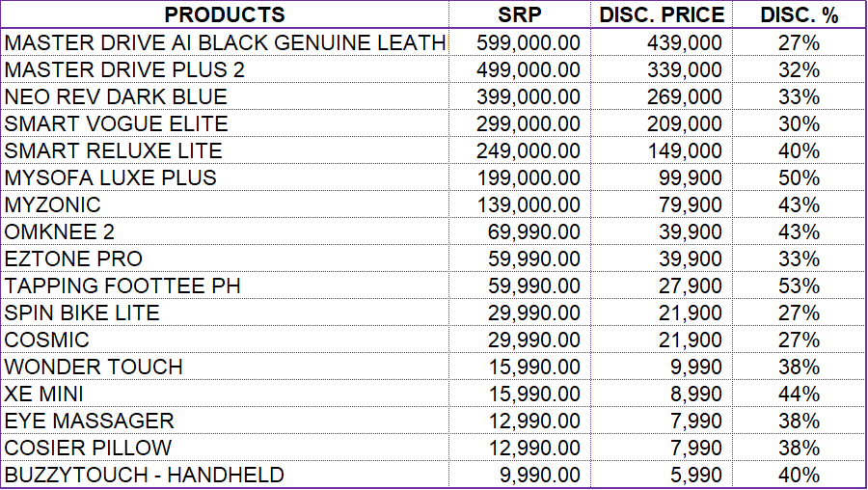
Task: Click the MASTER DRIVE AI BLACK GENUINE LEATH cell
Action: tap(225, 42)
